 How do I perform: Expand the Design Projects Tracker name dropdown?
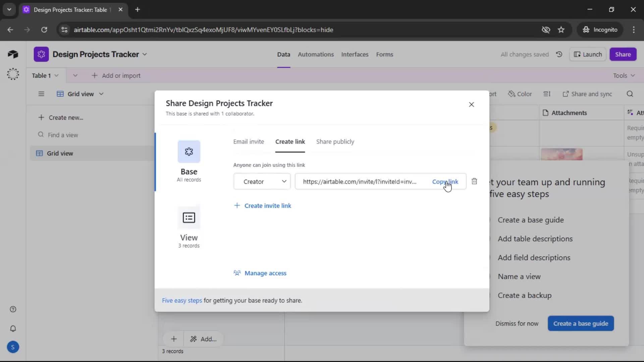[x=145, y=54]
